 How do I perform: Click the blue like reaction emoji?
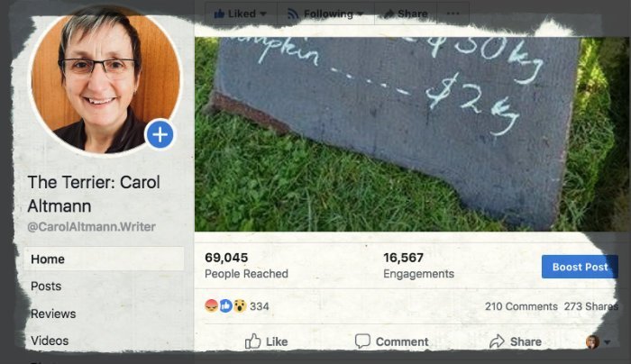225,306
